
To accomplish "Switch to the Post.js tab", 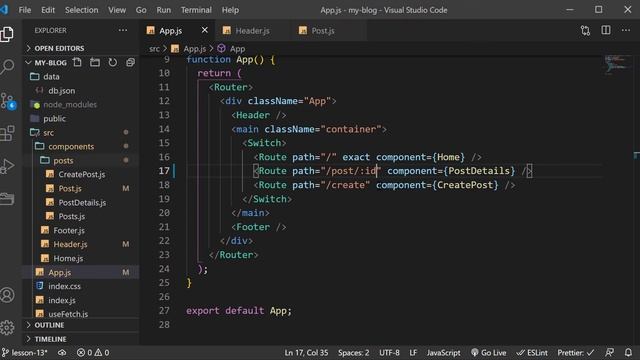I will click(x=322, y=31).
